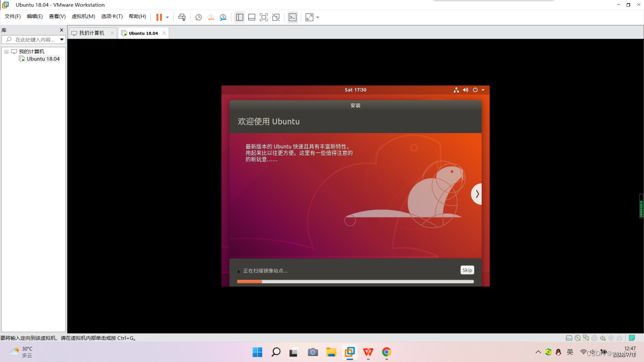This screenshot has height=362, width=644.
Task: Open WPS Office from the taskbar
Action: click(x=368, y=352)
